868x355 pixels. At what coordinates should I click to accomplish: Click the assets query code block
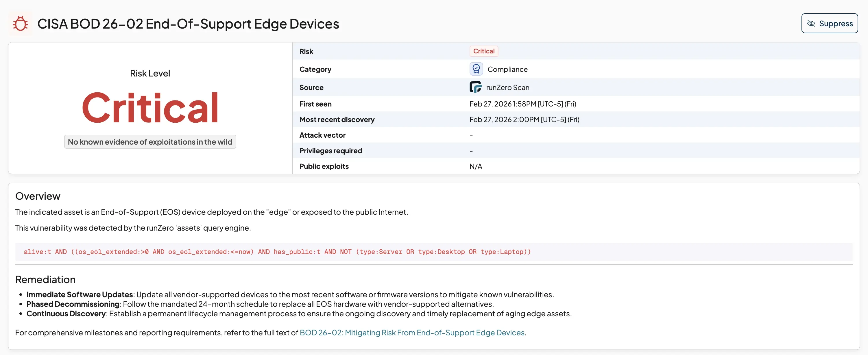277,252
